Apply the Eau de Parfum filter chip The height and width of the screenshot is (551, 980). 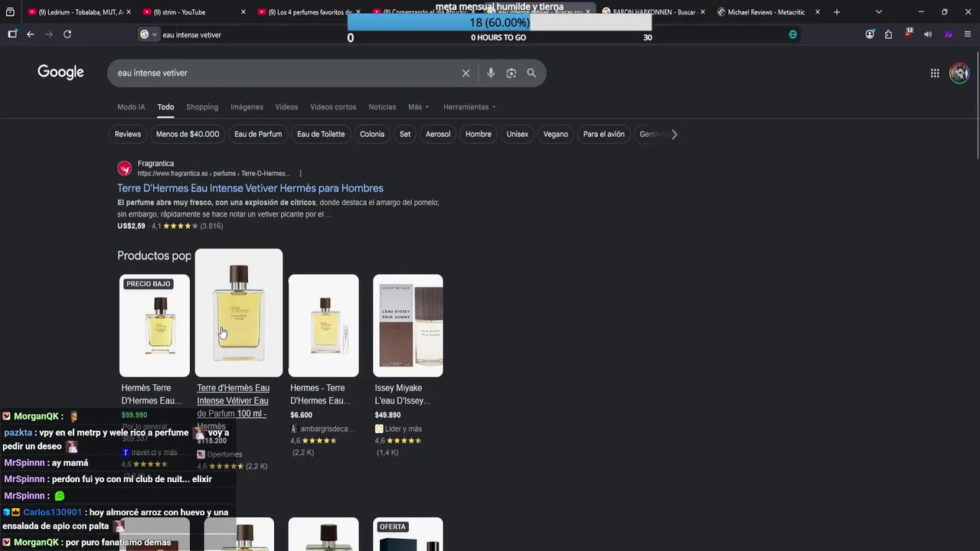click(x=258, y=134)
